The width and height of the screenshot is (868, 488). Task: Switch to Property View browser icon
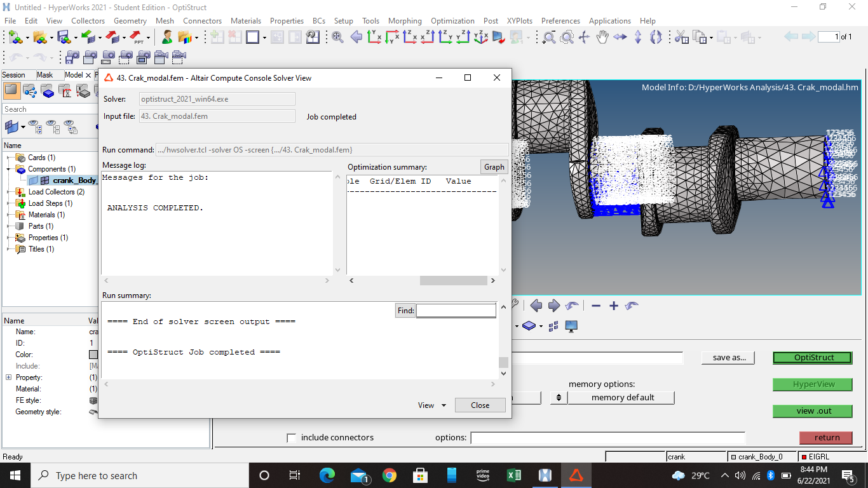click(83, 91)
